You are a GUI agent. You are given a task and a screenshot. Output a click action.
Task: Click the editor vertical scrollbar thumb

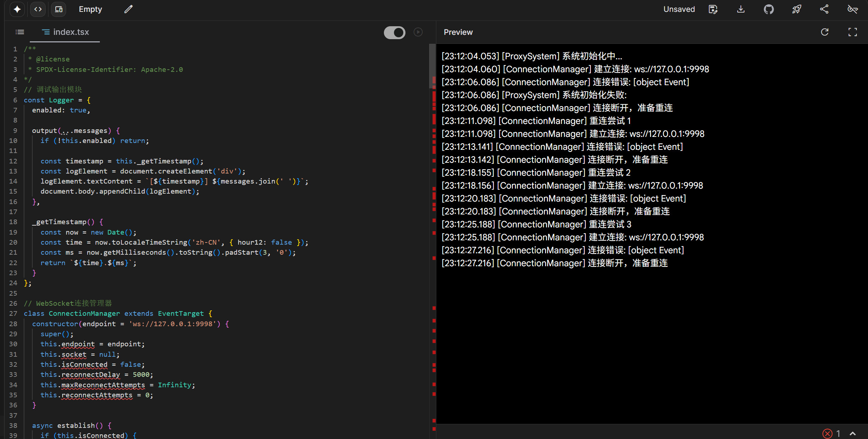click(x=432, y=66)
